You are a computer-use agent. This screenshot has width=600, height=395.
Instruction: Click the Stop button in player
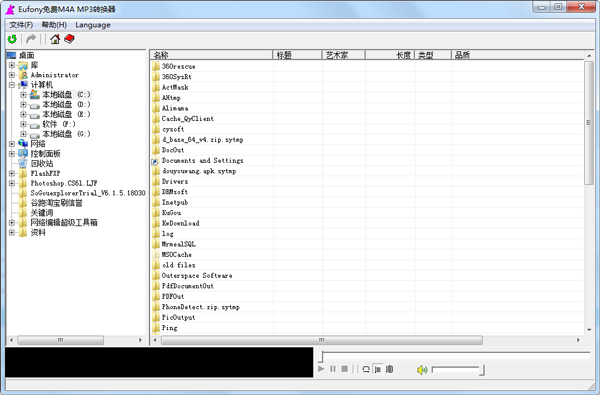click(345, 369)
